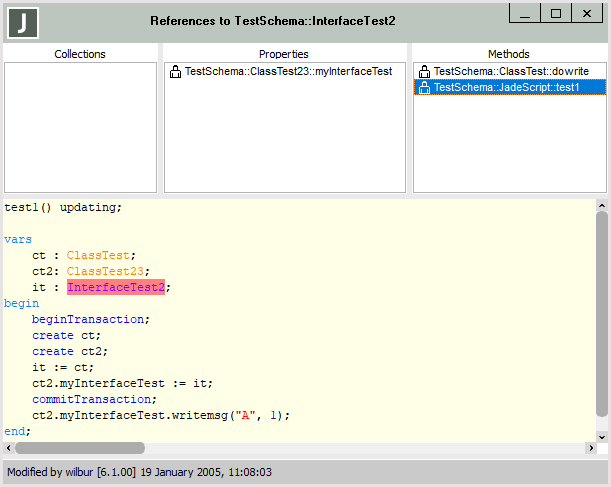This screenshot has width=611, height=487.
Task: Click the Methods column header
Action: 509,54
